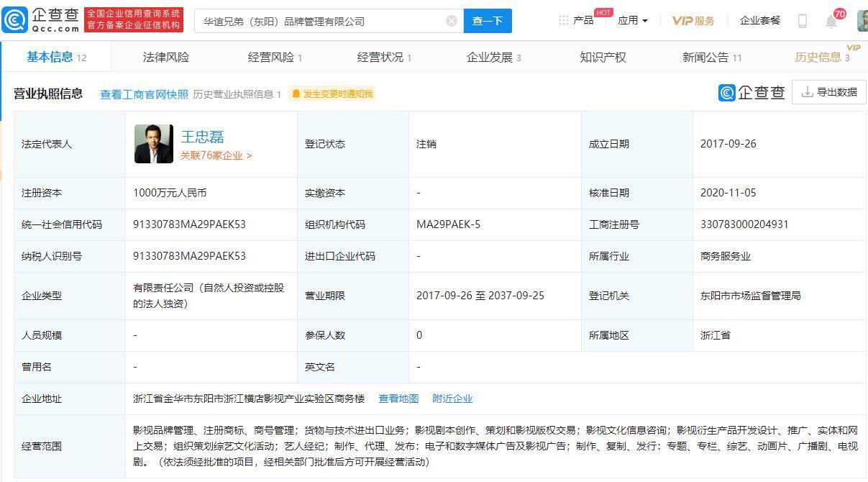The height and width of the screenshot is (482, 868).
Task: Click 王忠磊 portrait photo
Action: click(x=154, y=144)
